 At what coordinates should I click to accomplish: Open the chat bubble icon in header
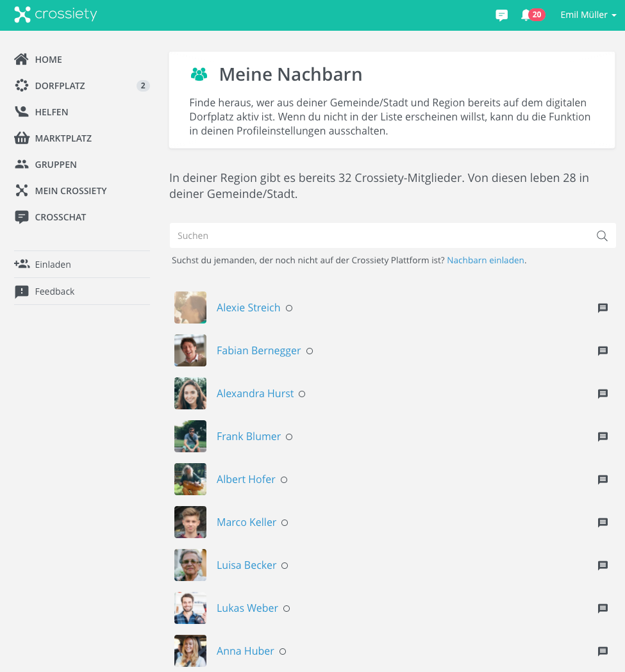click(501, 15)
